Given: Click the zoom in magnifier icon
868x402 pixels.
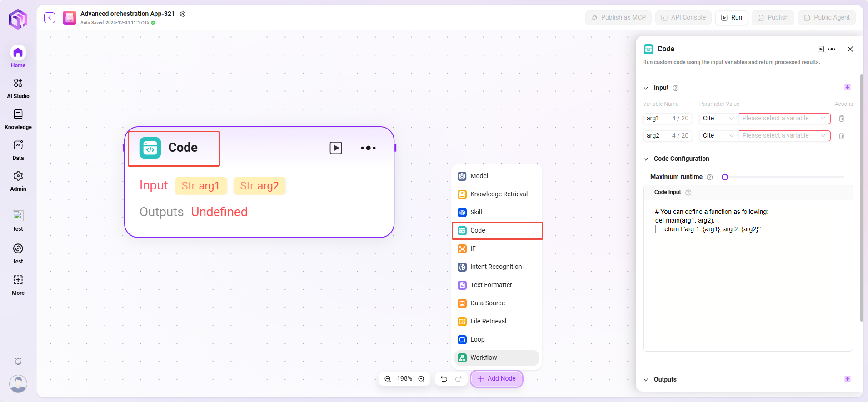Looking at the screenshot, I should tap(421, 379).
